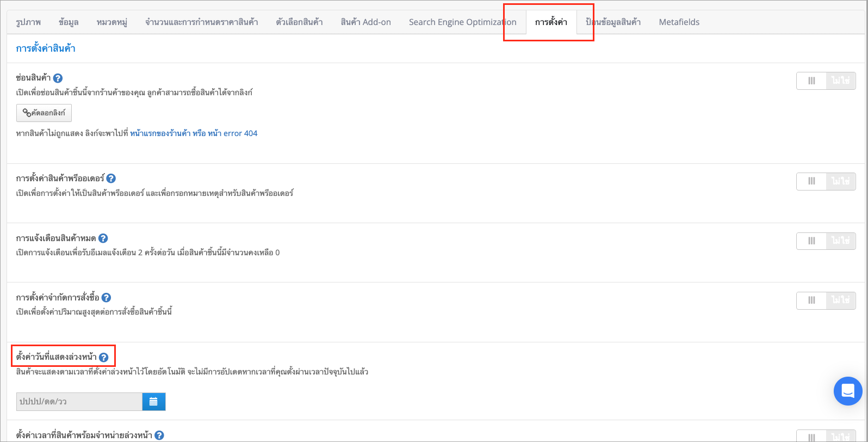This screenshot has width=868, height=442.
Task: Click help icon beside การตั้งค่าสินค้าพรีออเดอร์
Action: pos(111,179)
